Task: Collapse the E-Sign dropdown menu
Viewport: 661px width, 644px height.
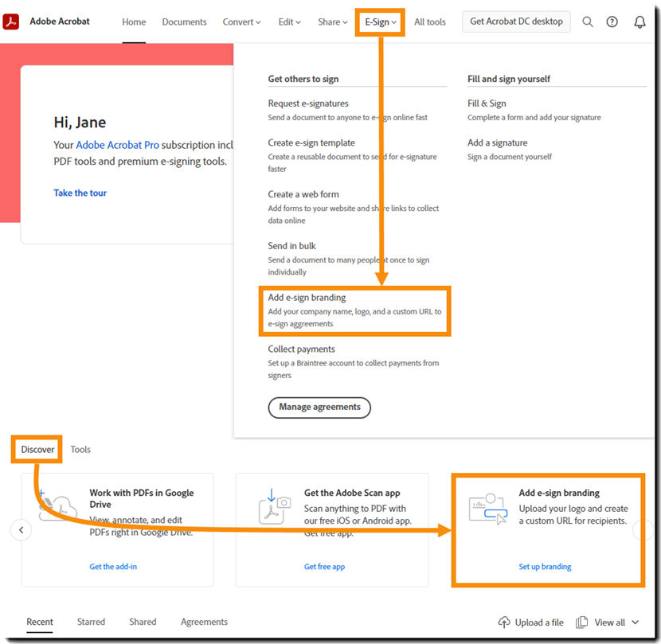Action: click(x=380, y=22)
